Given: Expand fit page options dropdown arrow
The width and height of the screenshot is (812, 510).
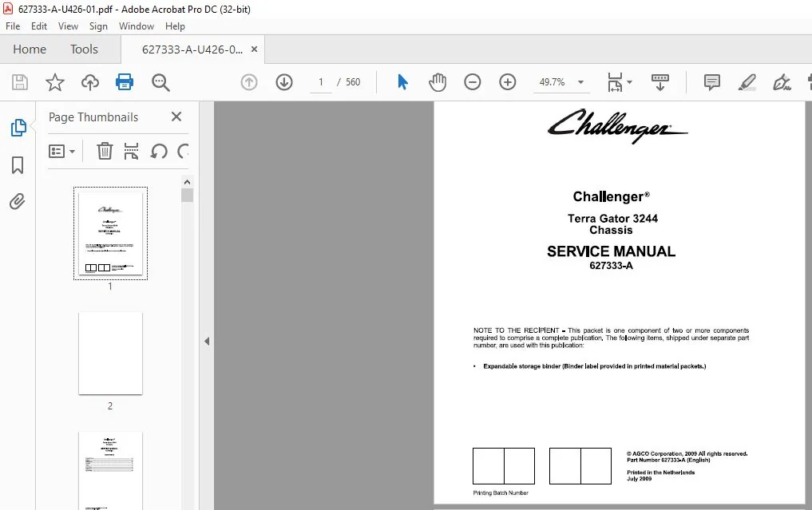Looking at the screenshot, I should 630,81.
